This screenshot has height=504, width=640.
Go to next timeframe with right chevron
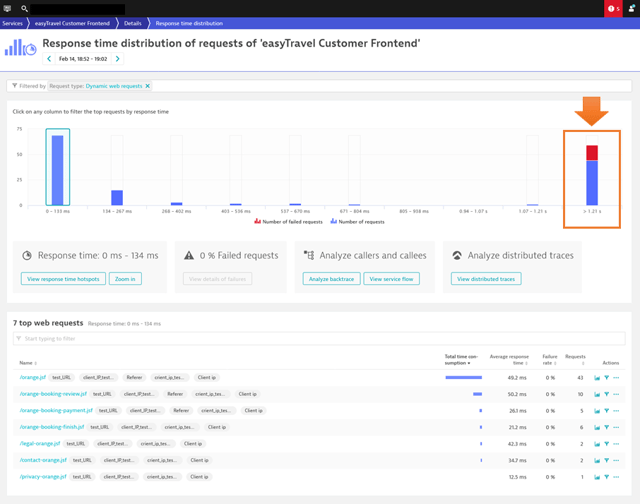pos(118,59)
